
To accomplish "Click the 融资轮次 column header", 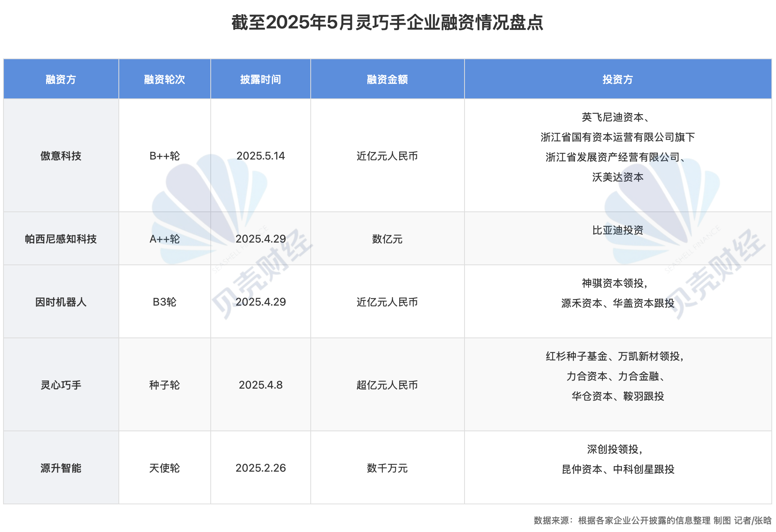I will point(165,79).
